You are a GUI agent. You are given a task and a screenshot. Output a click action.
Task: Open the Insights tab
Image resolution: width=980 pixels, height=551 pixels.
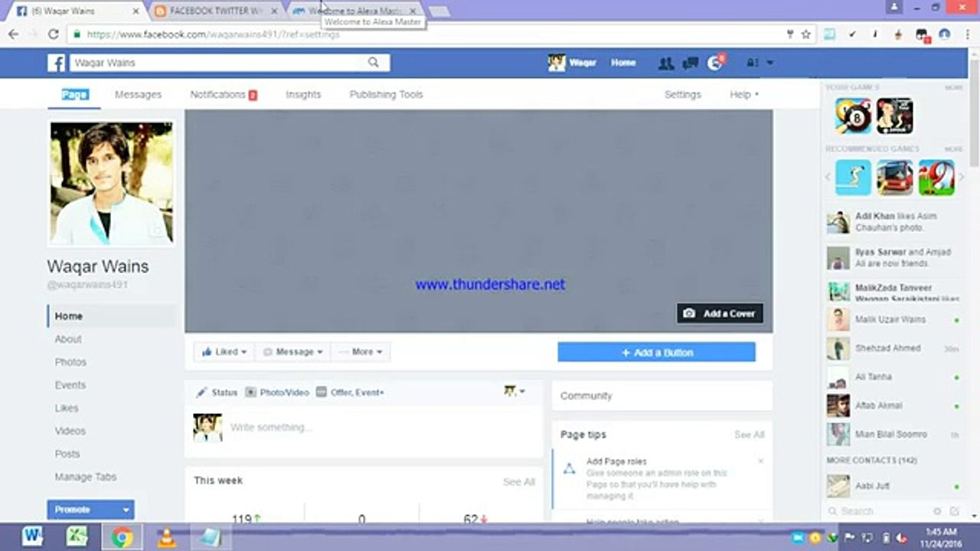click(303, 95)
